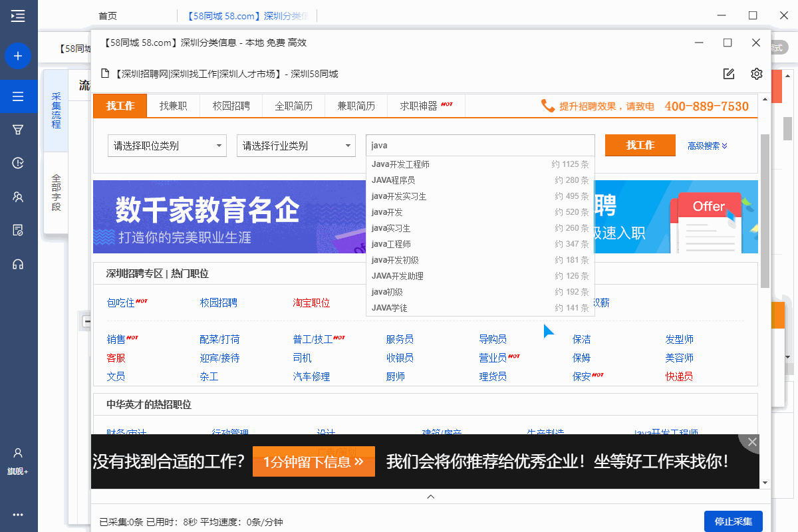Select the 全职简历 tab

tap(293, 106)
